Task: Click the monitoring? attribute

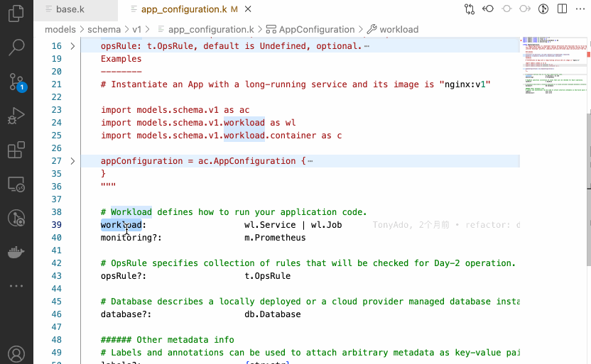Action: [x=131, y=238]
